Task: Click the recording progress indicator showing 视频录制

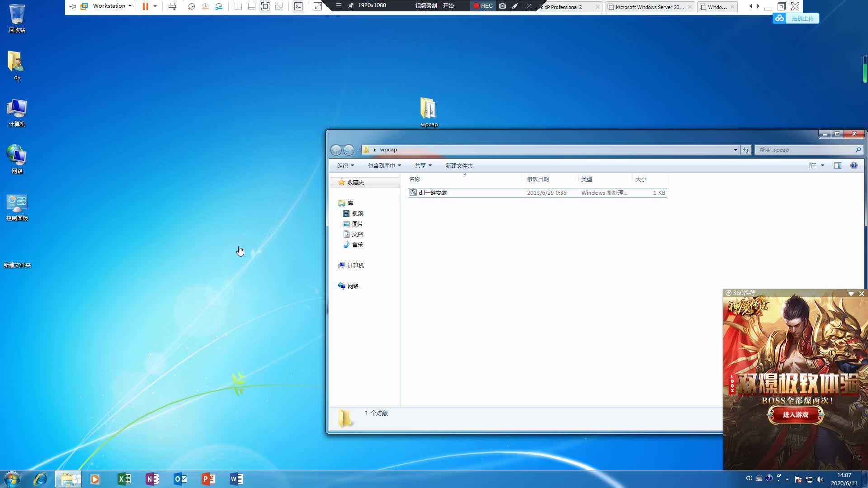Action: [x=435, y=6]
